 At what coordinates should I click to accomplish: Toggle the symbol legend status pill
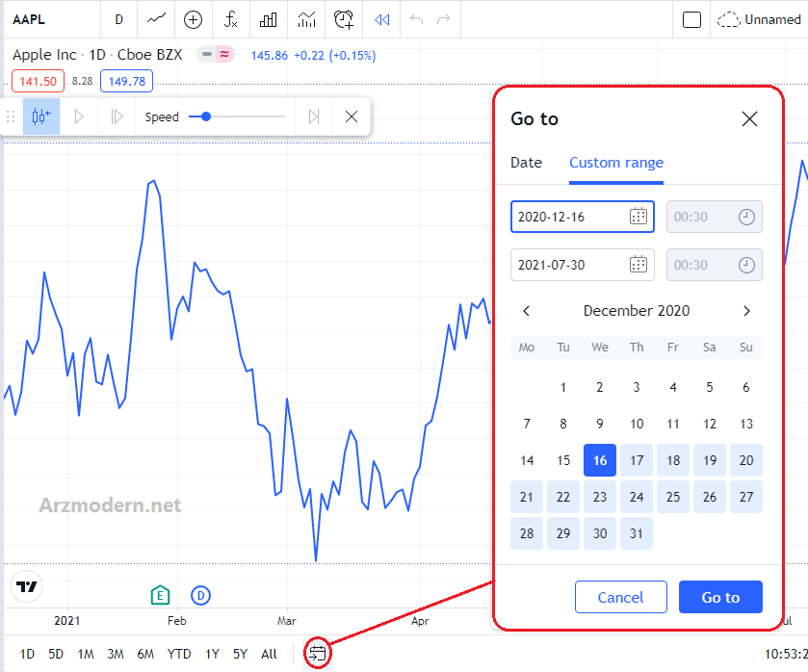point(216,54)
